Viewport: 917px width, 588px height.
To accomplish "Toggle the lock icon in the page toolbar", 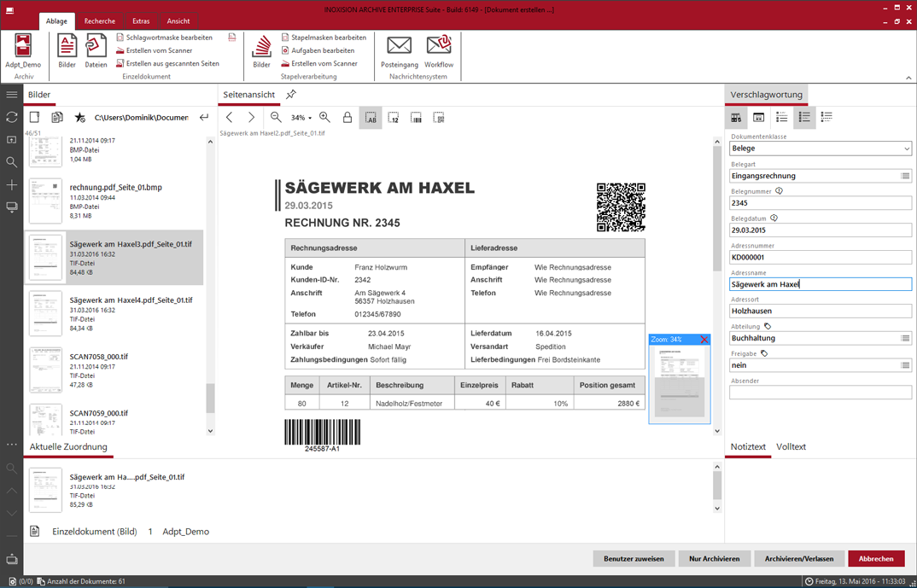I will [x=348, y=118].
